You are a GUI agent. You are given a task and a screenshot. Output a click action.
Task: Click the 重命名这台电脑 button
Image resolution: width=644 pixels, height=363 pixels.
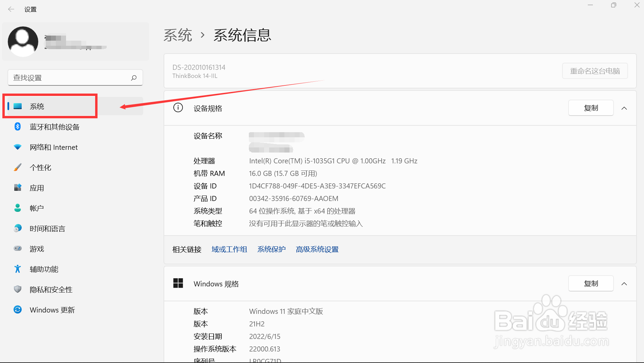(595, 71)
